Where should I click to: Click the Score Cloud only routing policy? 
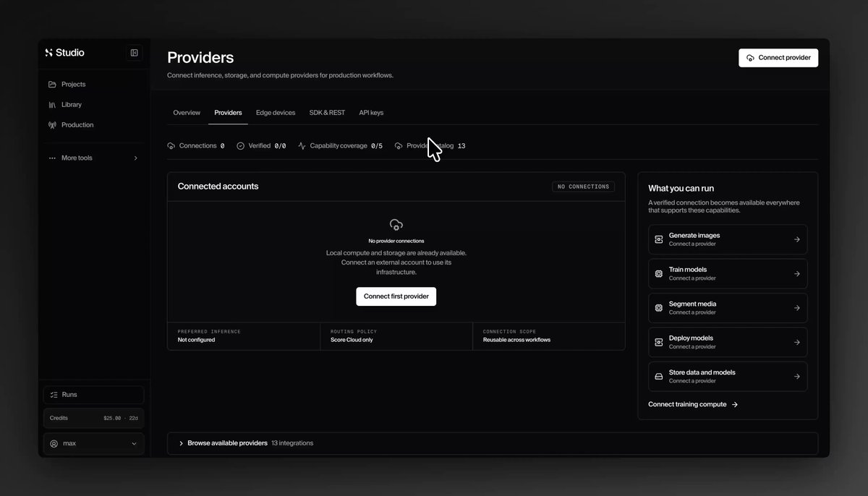click(352, 340)
